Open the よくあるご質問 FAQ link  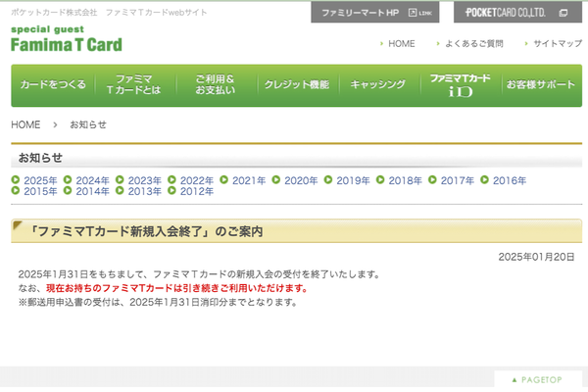point(474,44)
